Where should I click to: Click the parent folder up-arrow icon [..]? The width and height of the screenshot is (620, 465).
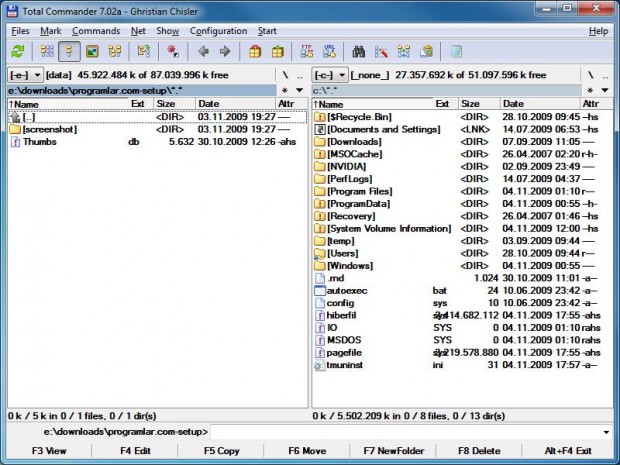pyautogui.click(x=15, y=117)
